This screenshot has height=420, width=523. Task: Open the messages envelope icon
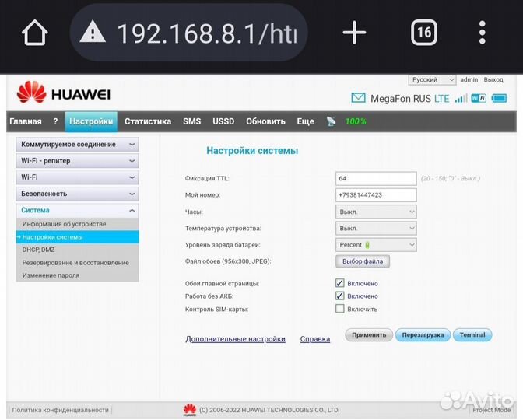click(x=359, y=98)
